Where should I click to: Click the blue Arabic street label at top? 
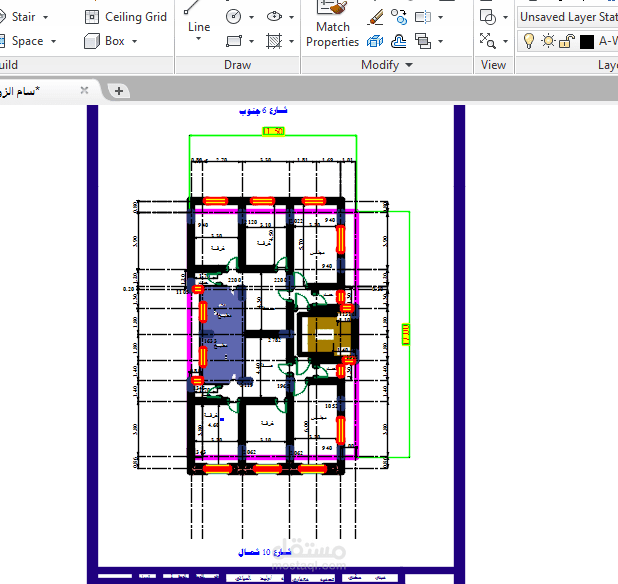point(263,111)
